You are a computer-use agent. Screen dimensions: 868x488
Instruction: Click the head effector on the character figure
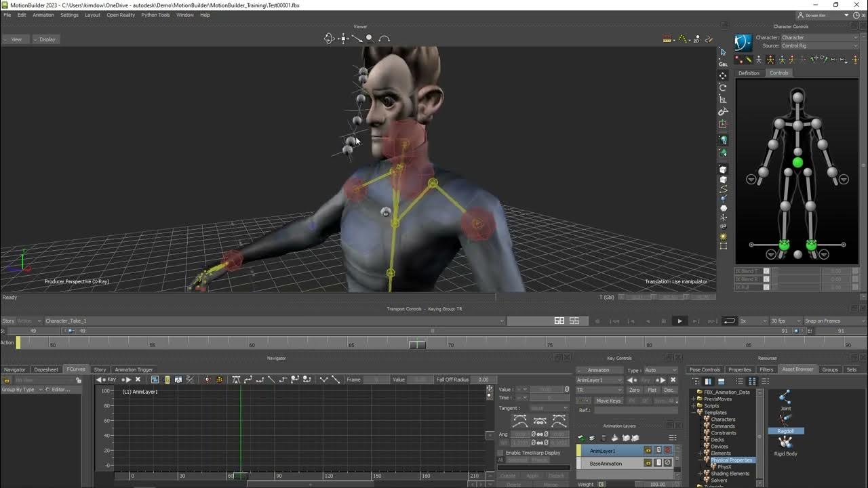coord(797,98)
